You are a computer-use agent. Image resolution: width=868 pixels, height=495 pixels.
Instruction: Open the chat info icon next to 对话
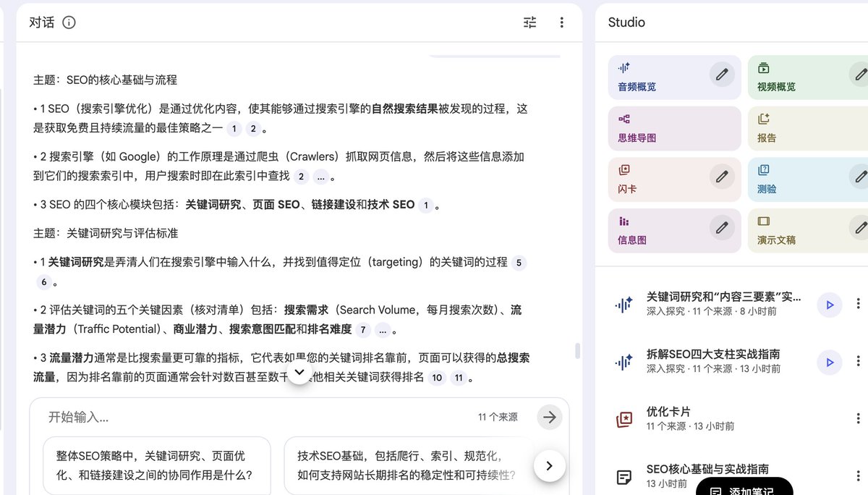69,22
